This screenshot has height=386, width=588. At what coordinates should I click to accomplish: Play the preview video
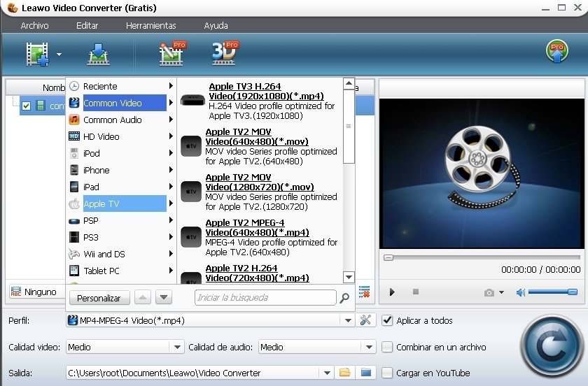[x=392, y=292]
